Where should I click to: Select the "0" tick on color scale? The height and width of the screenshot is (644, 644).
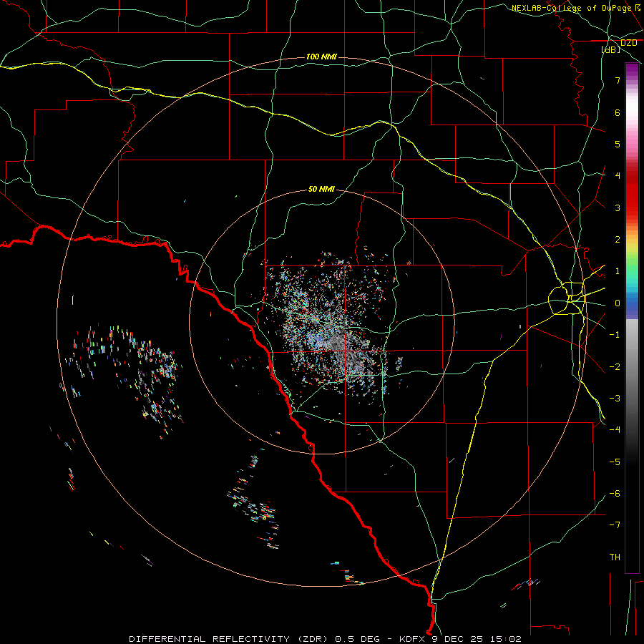pos(618,303)
